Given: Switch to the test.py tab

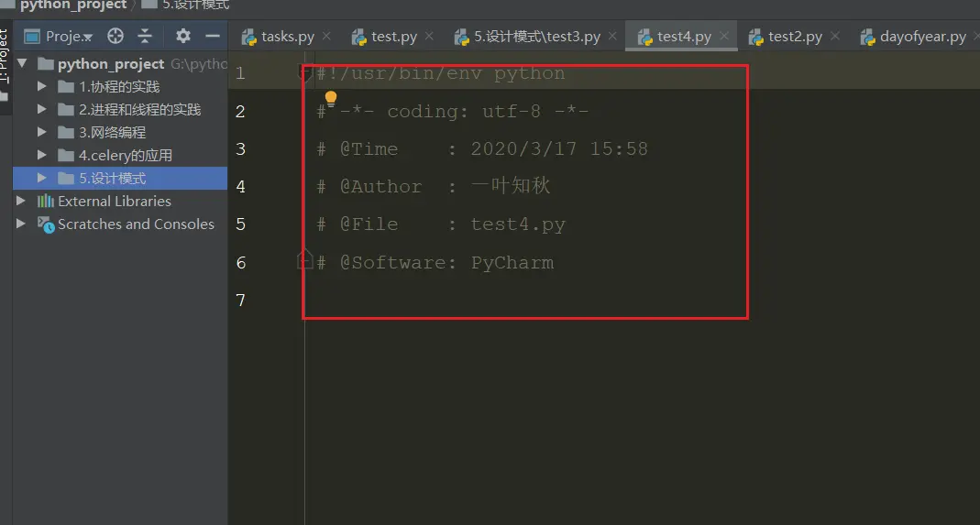Looking at the screenshot, I should coord(393,38).
